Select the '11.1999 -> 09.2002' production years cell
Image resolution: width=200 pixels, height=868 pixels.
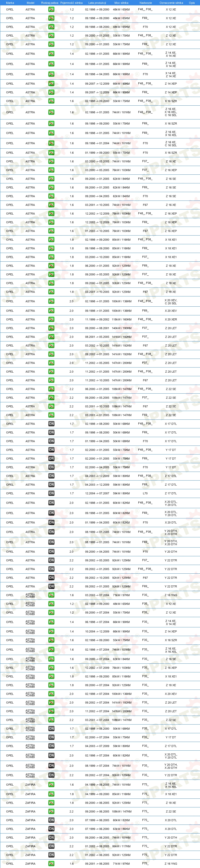click(x=97, y=319)
